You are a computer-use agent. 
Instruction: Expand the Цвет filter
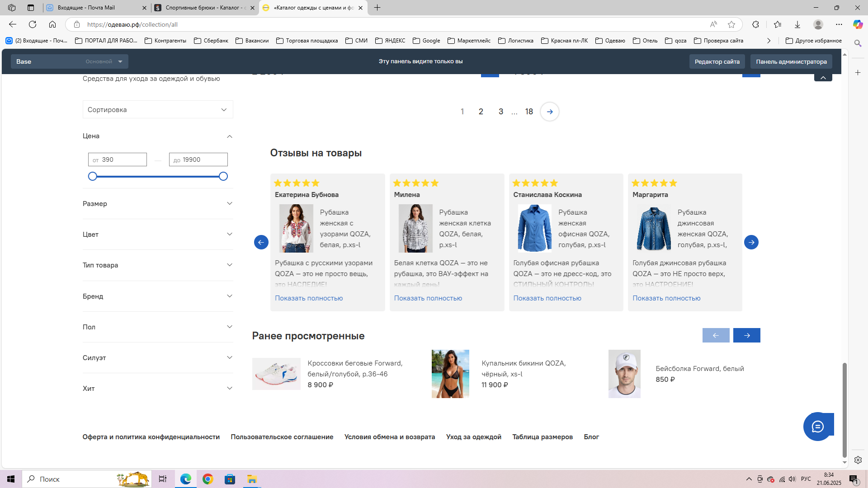(x=158, y=235)
